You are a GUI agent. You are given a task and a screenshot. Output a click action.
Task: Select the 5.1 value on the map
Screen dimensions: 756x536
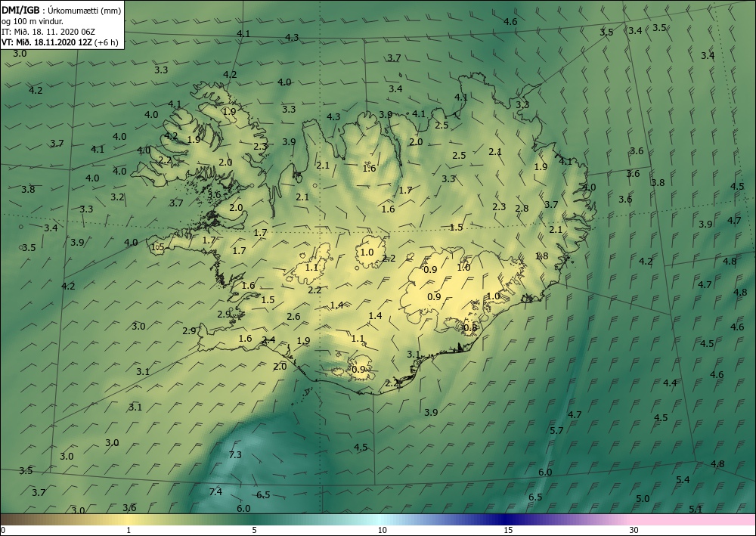[696, 509]
